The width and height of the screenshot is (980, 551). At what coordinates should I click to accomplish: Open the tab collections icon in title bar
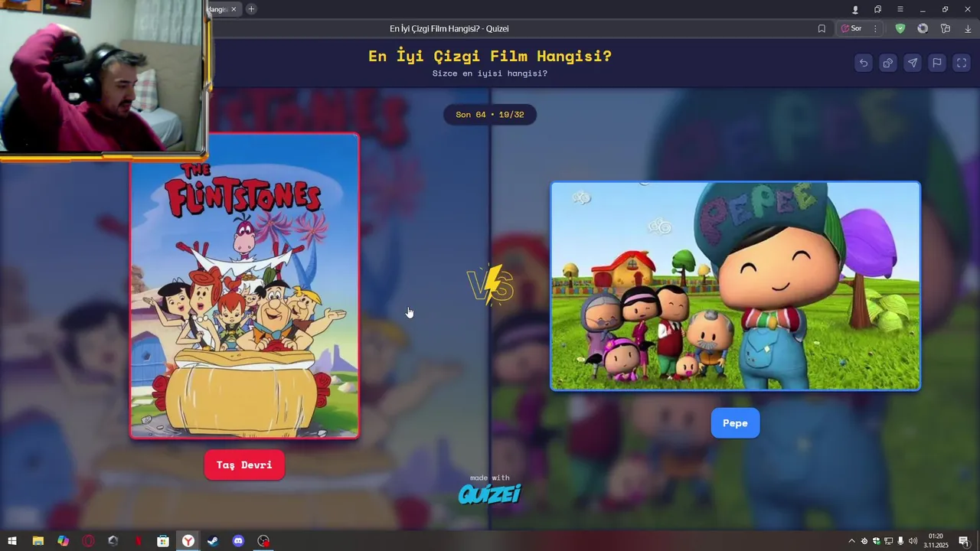(877, 9)
